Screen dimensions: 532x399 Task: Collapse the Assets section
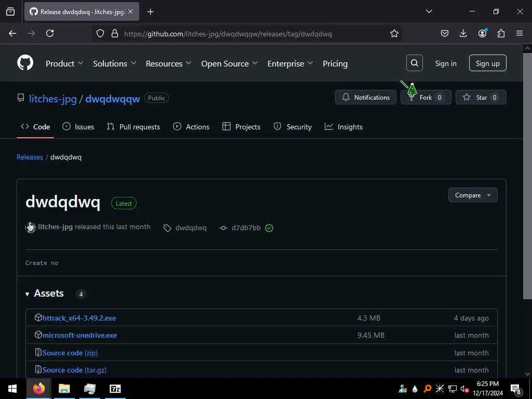tap(45, 294)
